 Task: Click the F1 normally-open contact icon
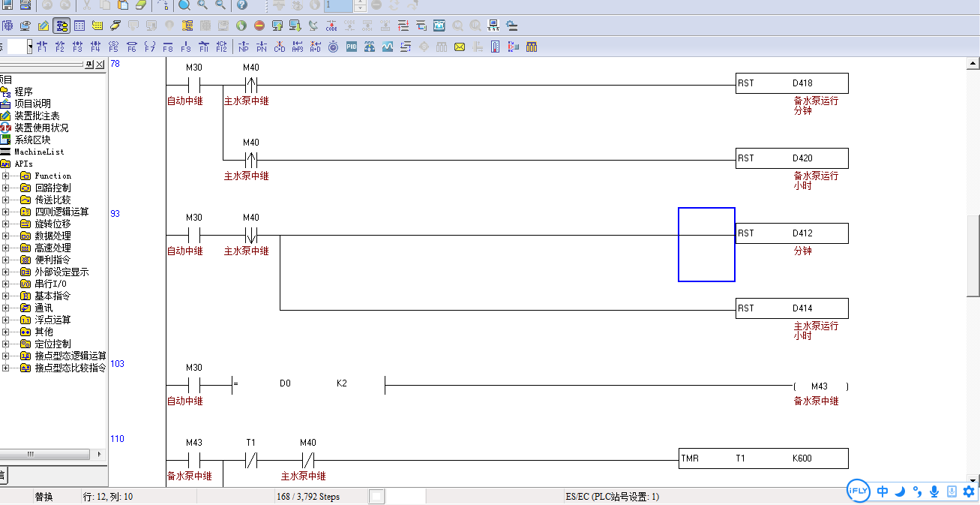click(x=42, y=47)
